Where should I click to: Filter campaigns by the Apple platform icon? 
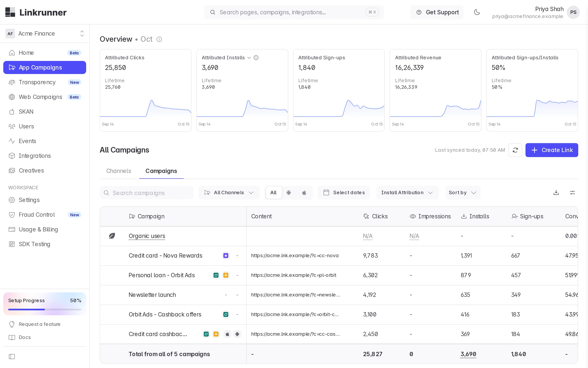pos(304,193)
